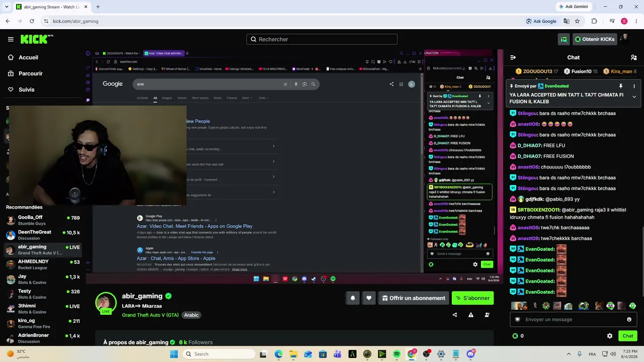This screenshot has height=362, width=644.
Task: Click the green S'abonner button
Action: [x=472, y=298]
